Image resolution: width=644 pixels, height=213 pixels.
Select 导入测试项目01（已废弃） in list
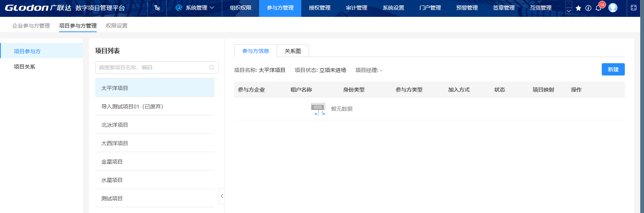point(155,106)
